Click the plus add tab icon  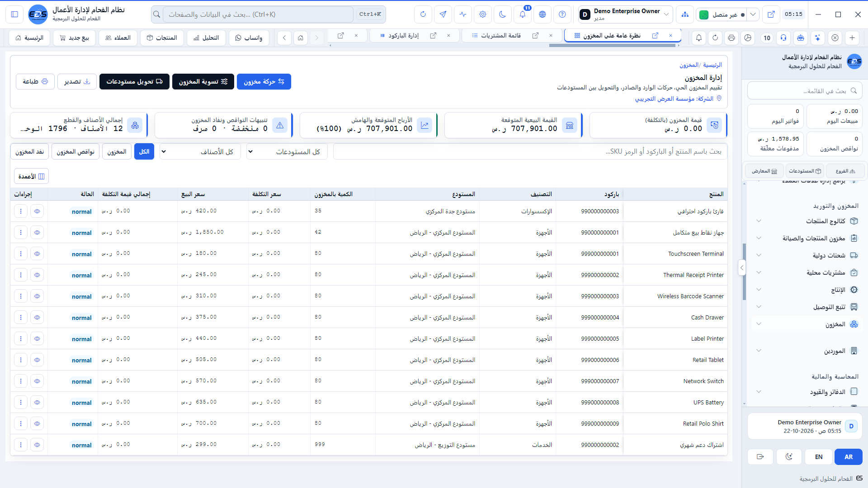click(x=852, y=38)
